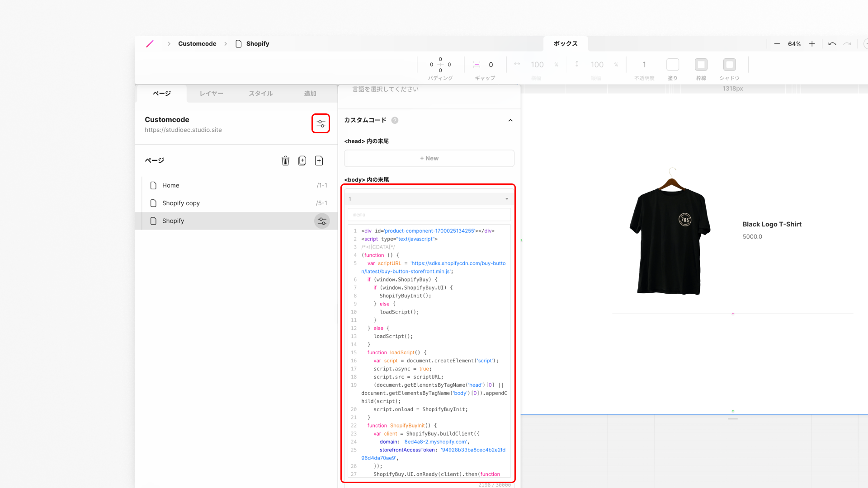Delete page with trash icon
This screenshot has height=488, width=868.
[x=285, y=160]
